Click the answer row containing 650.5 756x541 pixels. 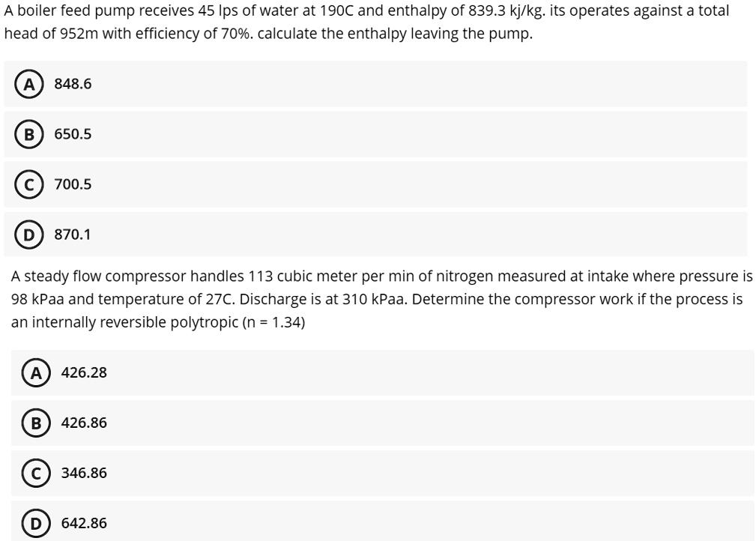pyautogui.click(x=375, y=133)
